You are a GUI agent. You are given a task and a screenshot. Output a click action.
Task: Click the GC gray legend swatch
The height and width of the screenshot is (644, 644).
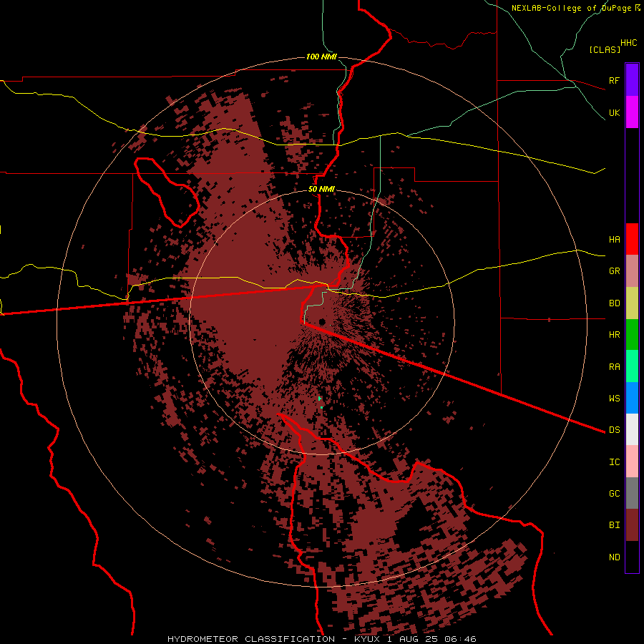(632, 493)
